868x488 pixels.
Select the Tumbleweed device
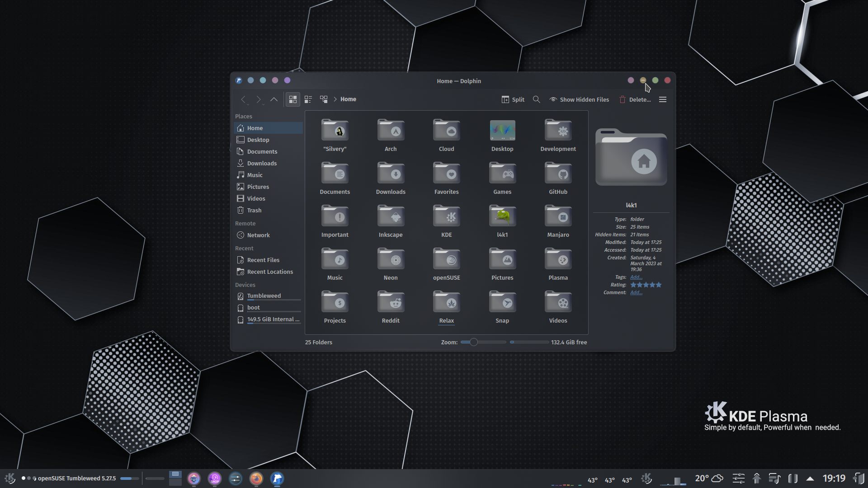point(269,296)
